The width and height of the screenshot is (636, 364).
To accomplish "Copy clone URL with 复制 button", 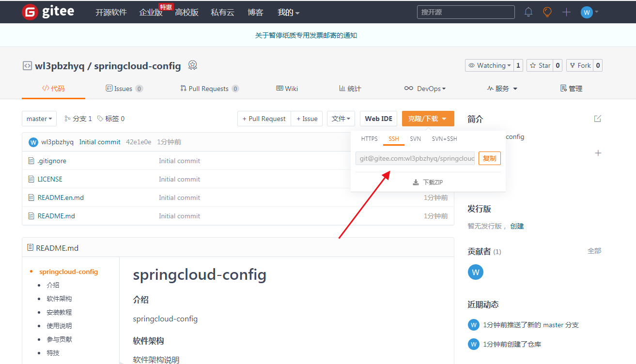I will pos(489,158).
